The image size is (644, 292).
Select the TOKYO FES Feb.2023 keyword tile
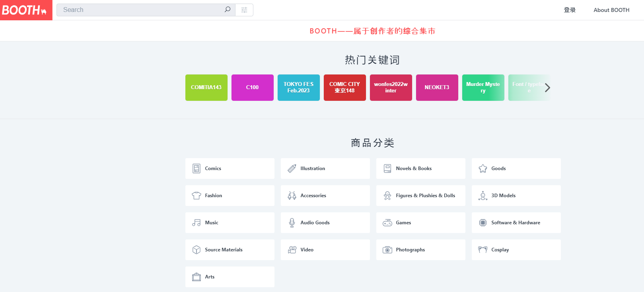(x=299, y=88)
